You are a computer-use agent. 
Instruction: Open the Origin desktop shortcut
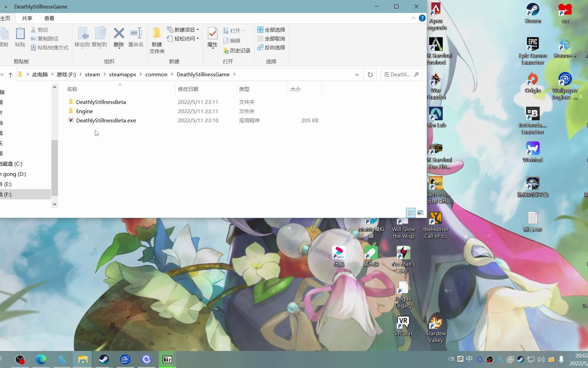(533, 82)
